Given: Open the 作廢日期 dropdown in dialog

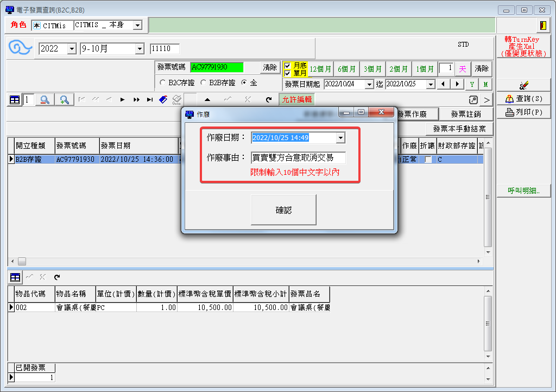Looking at the screenshot, I should [340, 138].
